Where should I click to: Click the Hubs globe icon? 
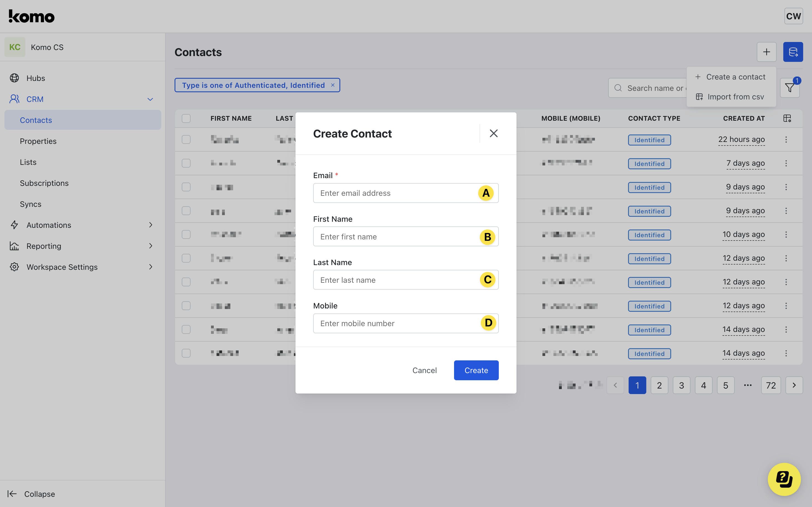tap(14, 78)
